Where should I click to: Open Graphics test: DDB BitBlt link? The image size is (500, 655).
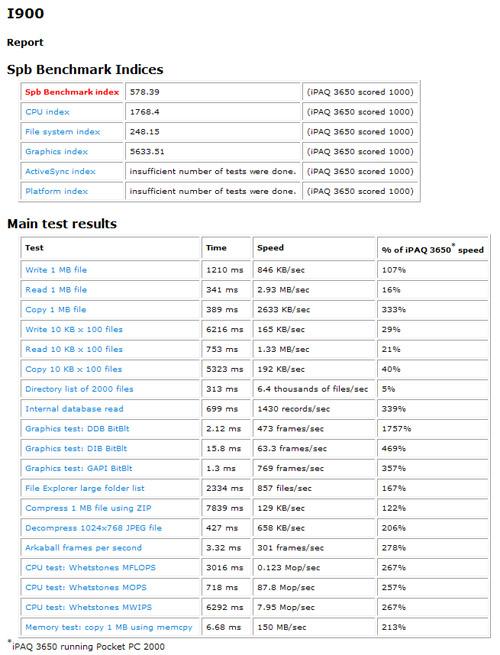[x=77, y=429]
